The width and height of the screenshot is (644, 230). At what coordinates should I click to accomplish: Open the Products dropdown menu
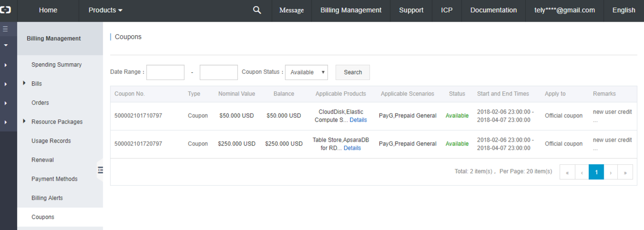click(105, 10)
